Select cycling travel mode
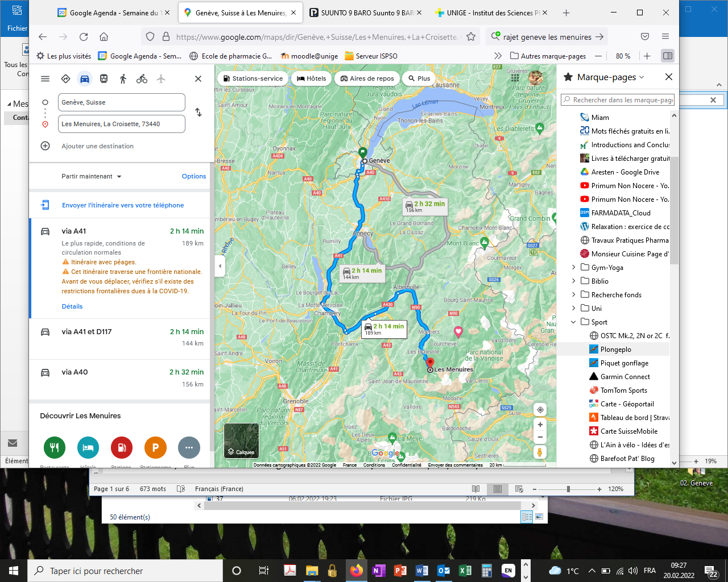The width and height of the screenshot is (728, 582). point(142,79)
